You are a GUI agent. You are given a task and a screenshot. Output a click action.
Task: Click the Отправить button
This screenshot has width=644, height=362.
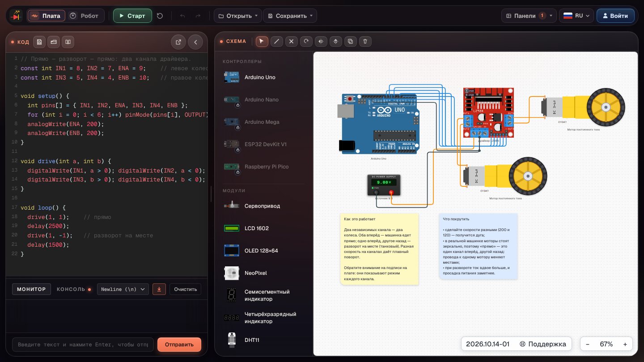click(x=179, y=345)
